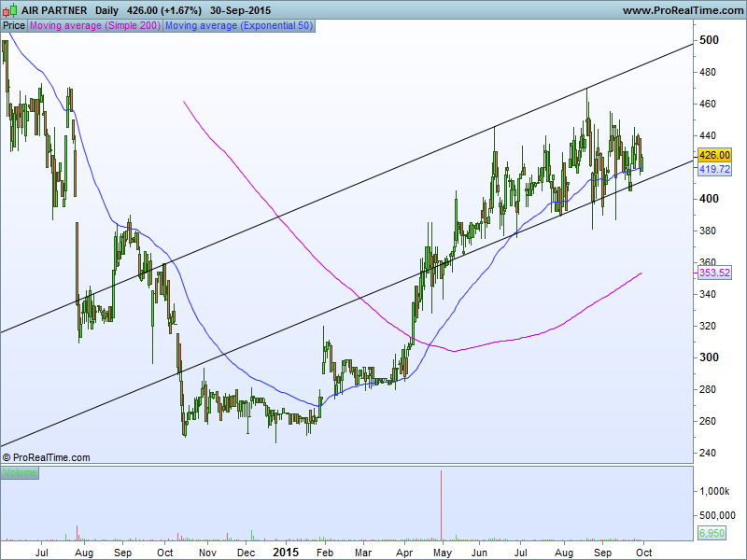Click the yellow 426.00 current price tag
The width and height of the screenshot is (747, 560).
coord(714,155)
